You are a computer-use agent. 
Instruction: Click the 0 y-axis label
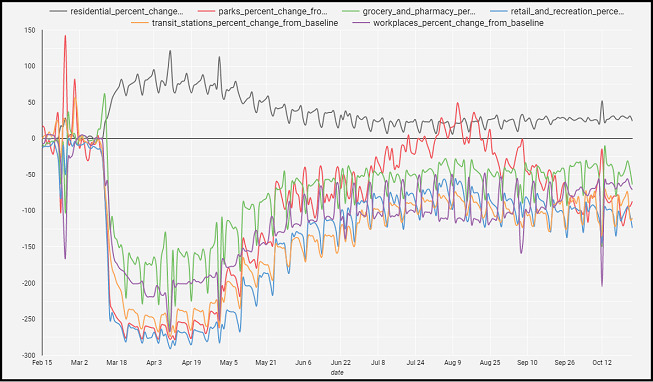[33, 139]
